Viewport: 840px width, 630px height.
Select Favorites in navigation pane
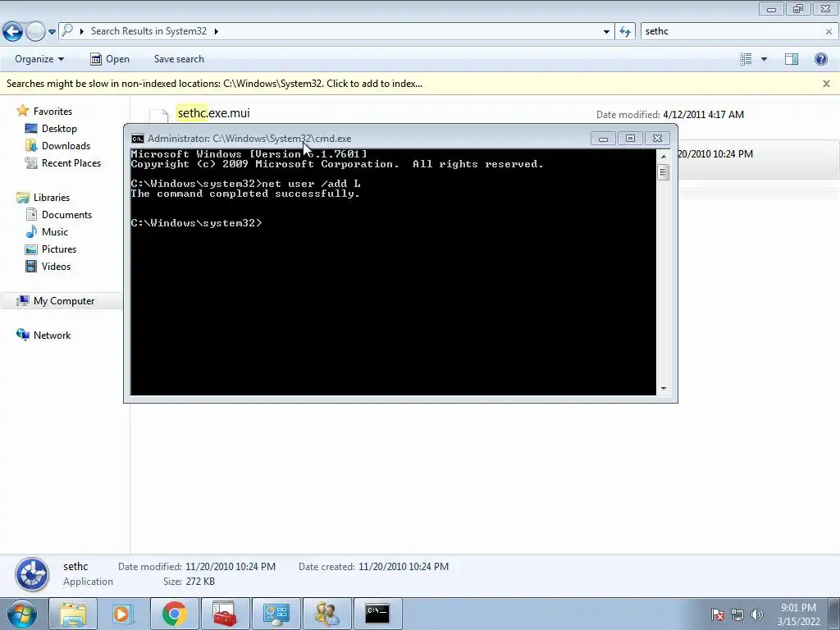tap(52, 112)
